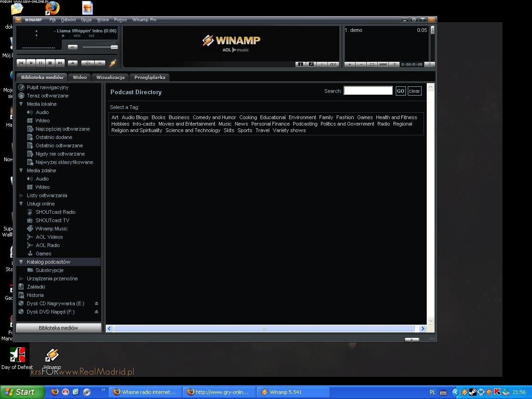Click the clear search button
Image resolution: width=532 pixels, height=399 pixels.
(x=414, y=91)
